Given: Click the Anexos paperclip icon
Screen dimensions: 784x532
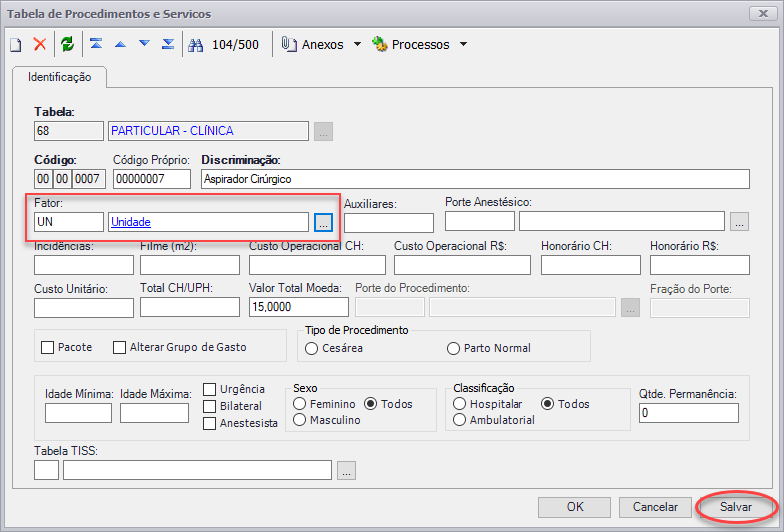Looking at the screenshot, I should [288, 44].
